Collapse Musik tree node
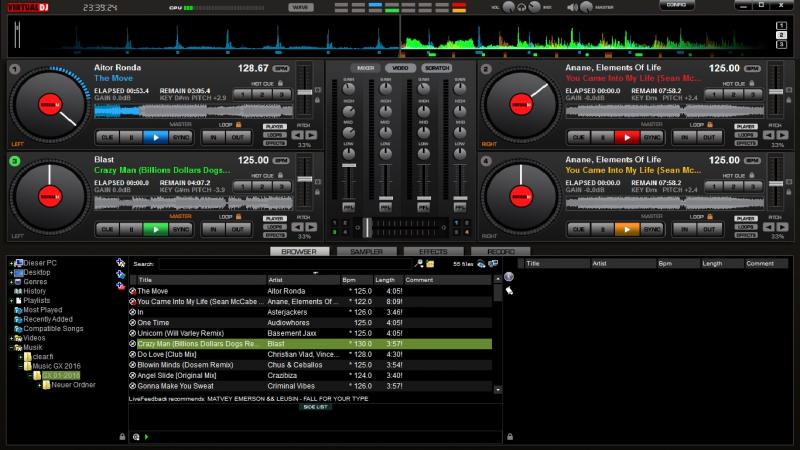Viewport: 800px width, 450px height. [11, 347]
